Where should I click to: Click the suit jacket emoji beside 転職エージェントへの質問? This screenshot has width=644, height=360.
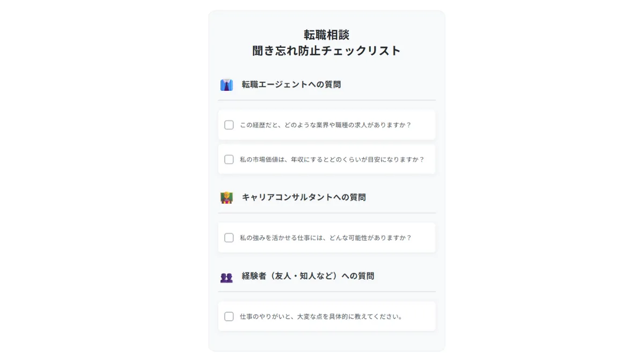(x=226, y=84)
